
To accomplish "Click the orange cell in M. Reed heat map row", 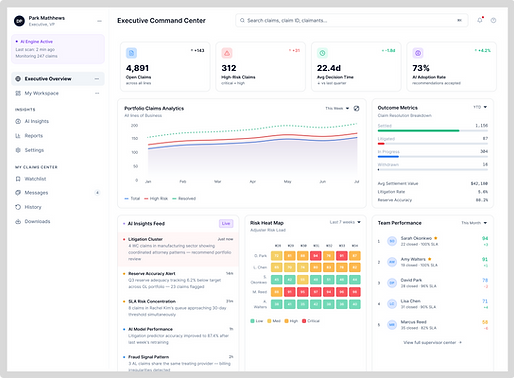I will tap(277, 292).
